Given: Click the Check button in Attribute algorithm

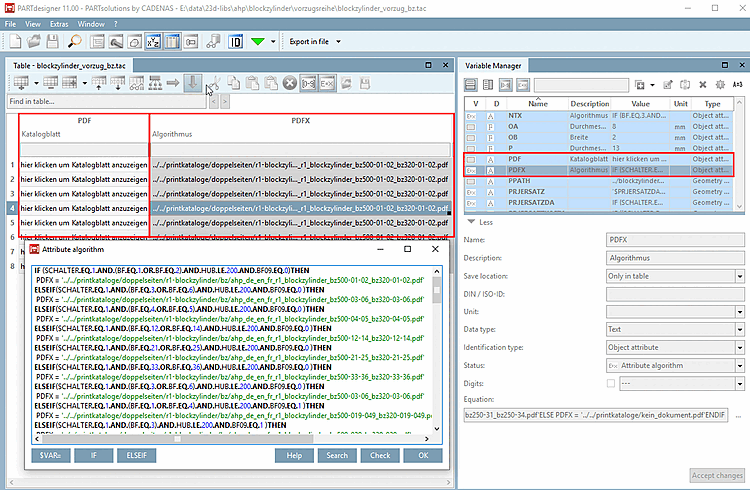Looking at the screenshot, I should point(380,456).
